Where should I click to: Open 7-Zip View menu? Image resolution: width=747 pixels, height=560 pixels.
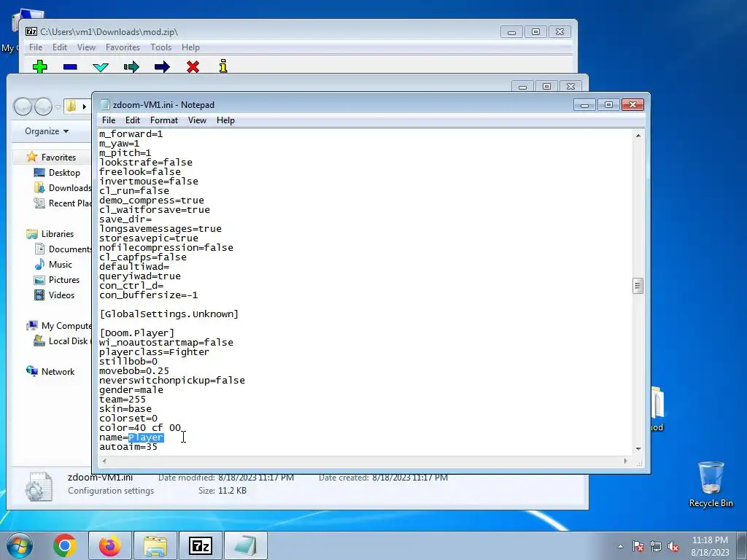click(x=86, y=47)
